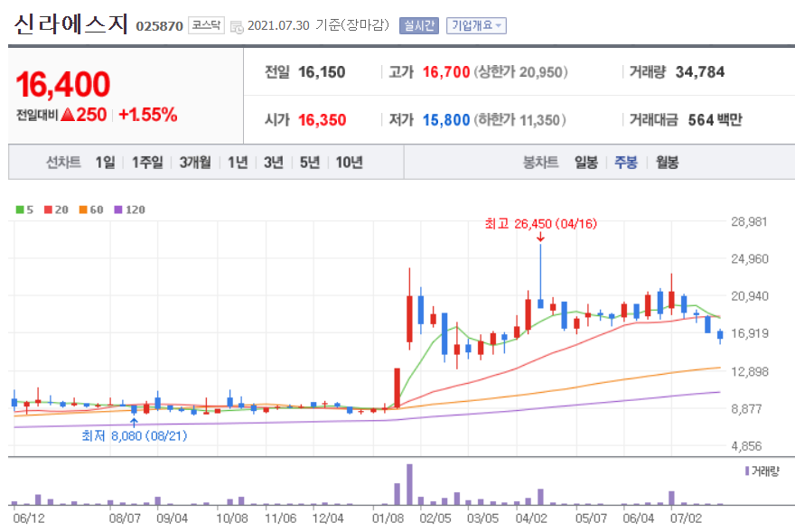Click the 4,856 price axis label
Viewport: 795px width, 532px height.
click(746, 446)
